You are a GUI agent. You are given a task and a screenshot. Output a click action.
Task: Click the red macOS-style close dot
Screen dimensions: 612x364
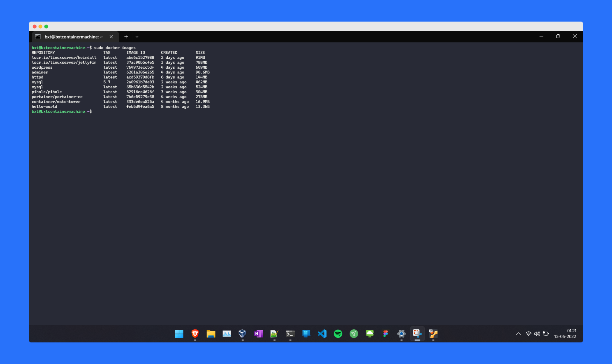35,27
